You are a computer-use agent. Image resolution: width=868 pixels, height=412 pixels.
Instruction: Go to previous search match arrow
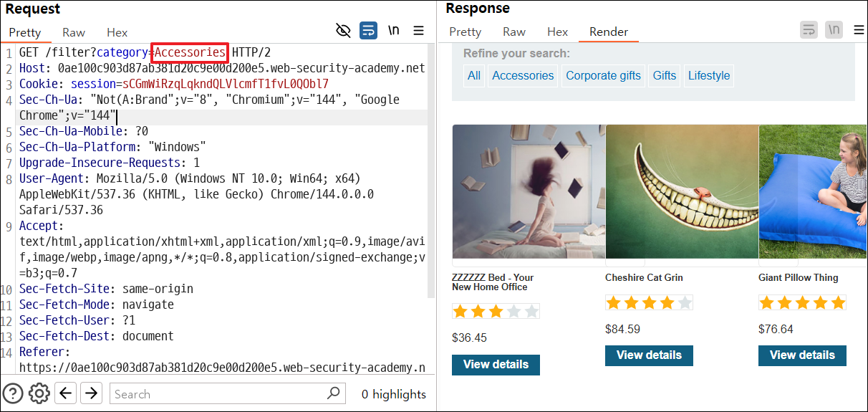point(65,393)
